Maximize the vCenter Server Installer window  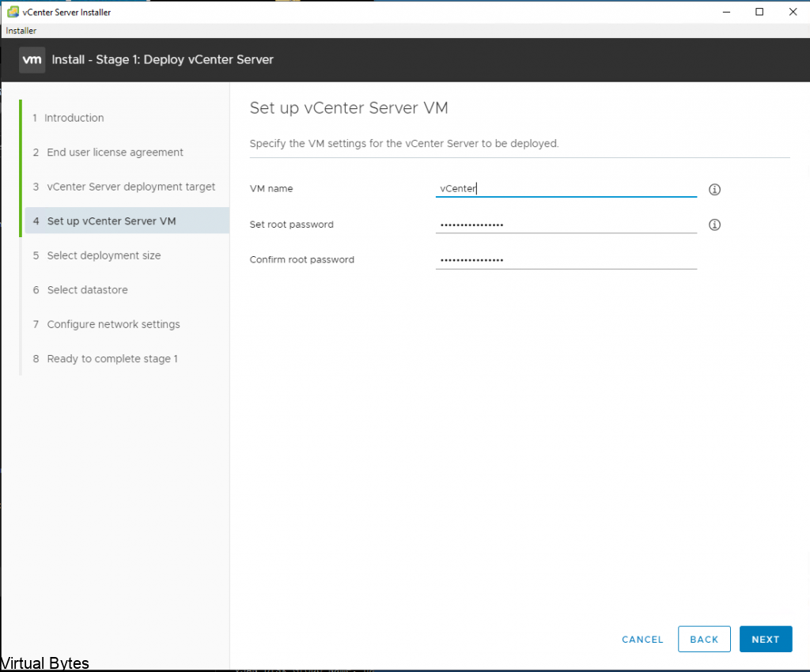pyautogui.click(x=759, y=12)
